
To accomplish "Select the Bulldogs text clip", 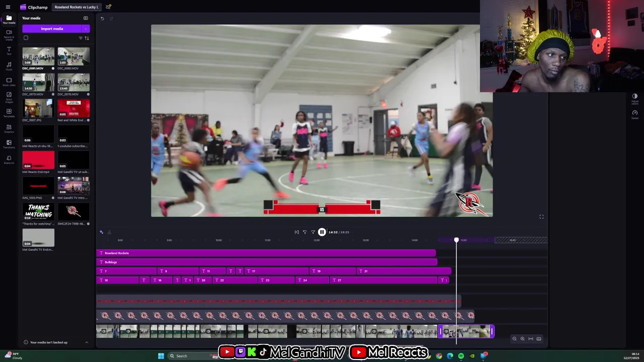I will click(x=267, y=262).
